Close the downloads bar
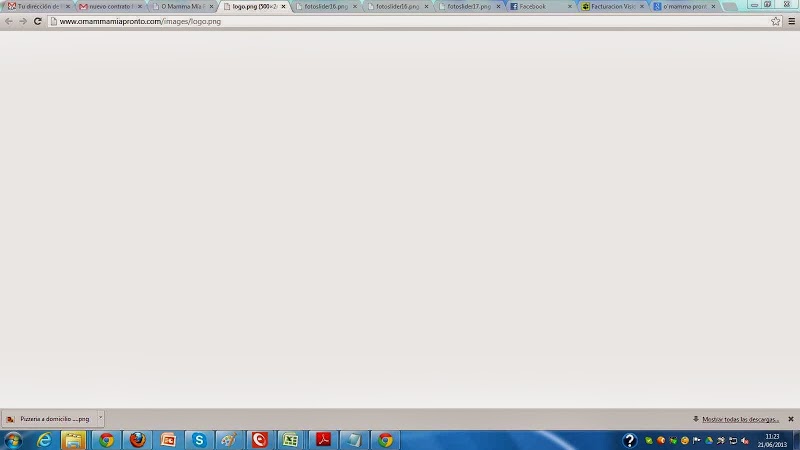 [791, 419]
